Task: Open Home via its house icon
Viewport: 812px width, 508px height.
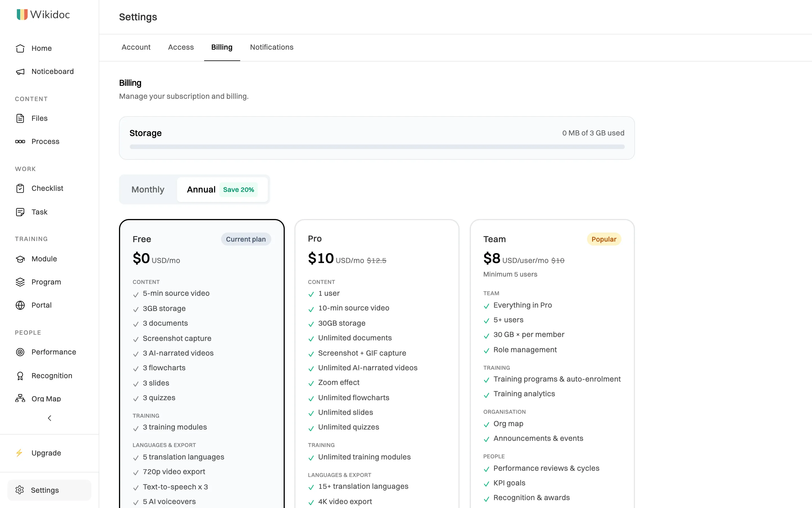Action: (20, 48)
